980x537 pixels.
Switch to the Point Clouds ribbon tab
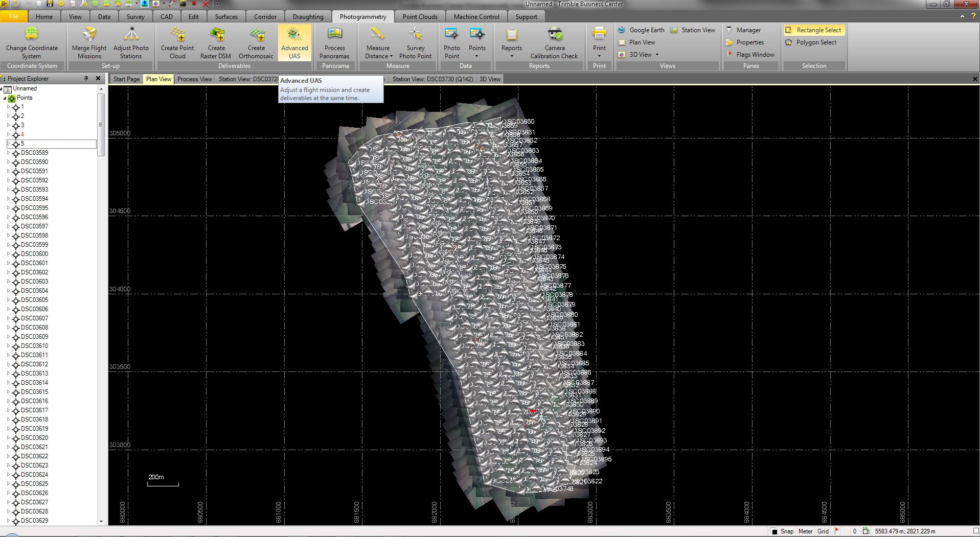pos(420,16)
